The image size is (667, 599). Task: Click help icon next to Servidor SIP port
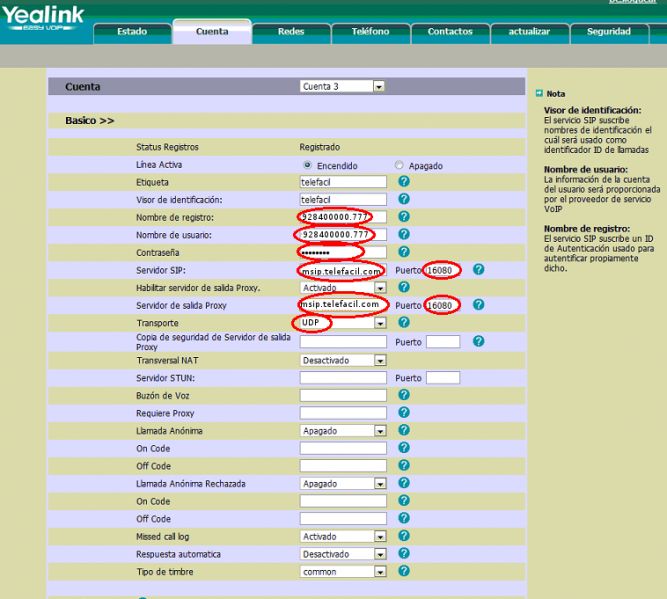(x=478, y=270)
